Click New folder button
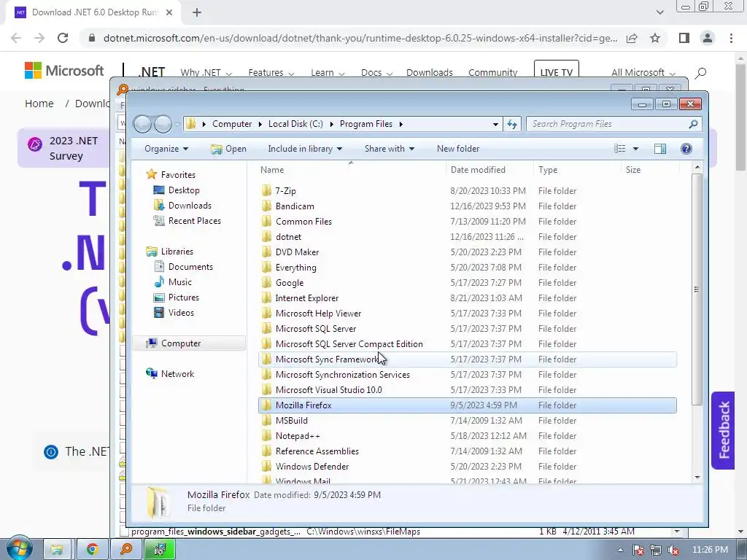Viewport: 747px width, 560px height. 458,149
